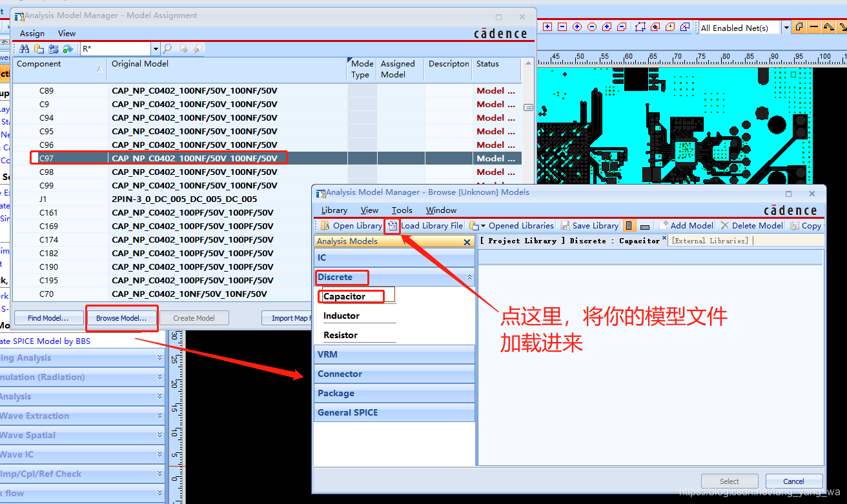This screenshot has width=847, height=504.
Task: Click the octagon minus icon in main toolbar
Action: pos(592,27)
